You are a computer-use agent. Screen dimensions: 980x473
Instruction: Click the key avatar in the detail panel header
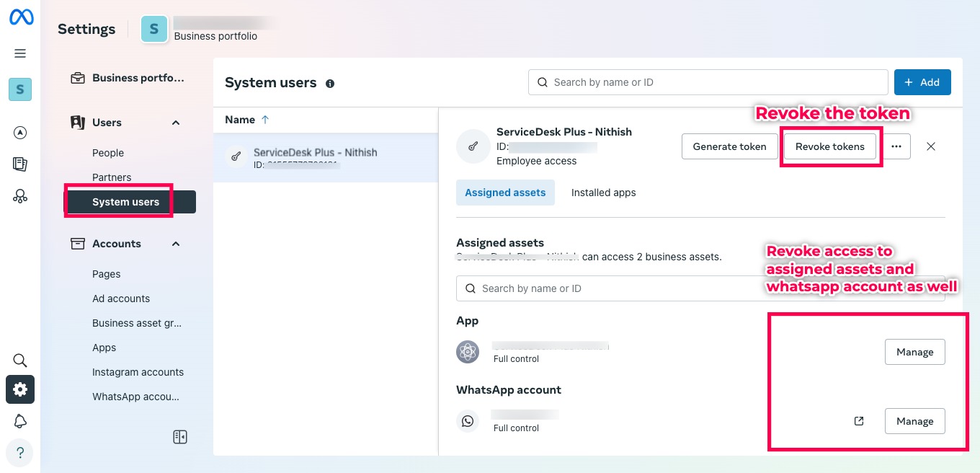[x=473, y=146]
